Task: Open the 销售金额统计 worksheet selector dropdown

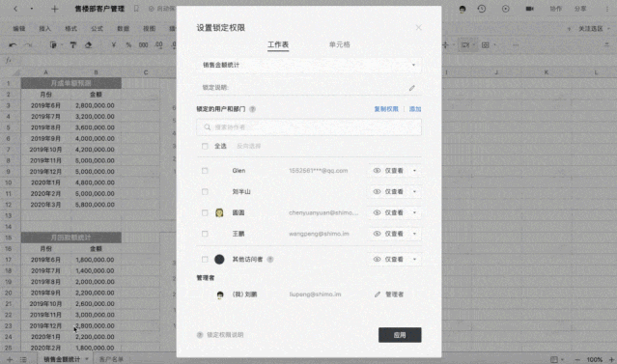Action: coord(309,65)
